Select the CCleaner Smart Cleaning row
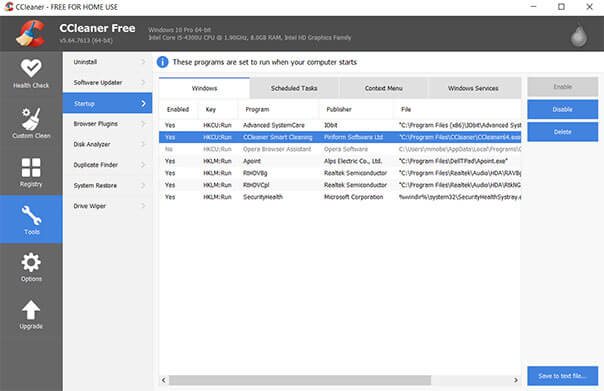Image resolution: width=604 pixels, height=391 pixels. pos(340,137)
